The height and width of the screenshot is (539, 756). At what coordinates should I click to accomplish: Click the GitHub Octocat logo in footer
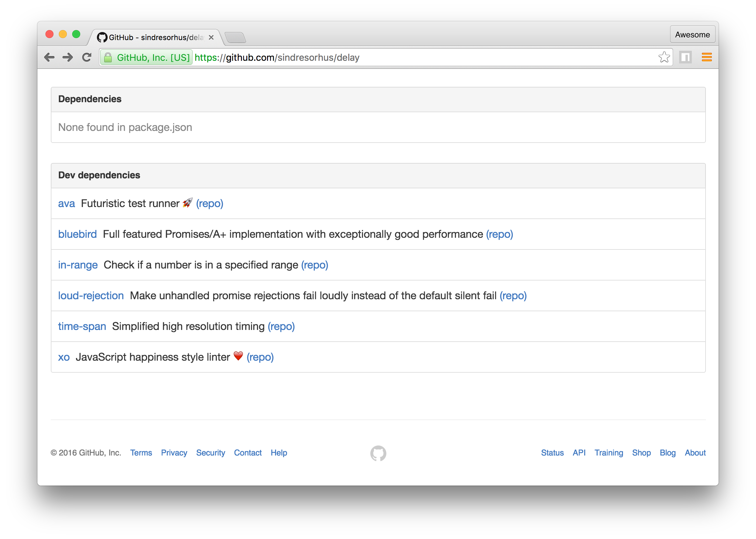[378, 453]
